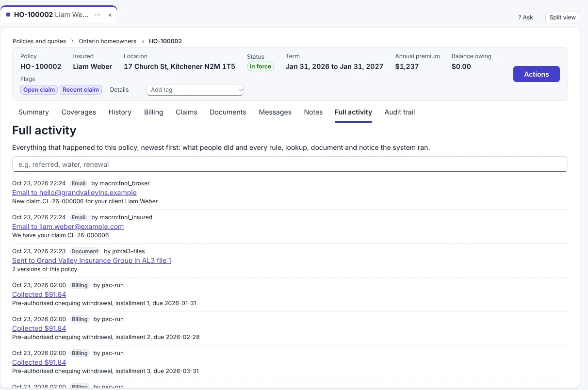Click the location 17 Church St, Kitchener

179,66
